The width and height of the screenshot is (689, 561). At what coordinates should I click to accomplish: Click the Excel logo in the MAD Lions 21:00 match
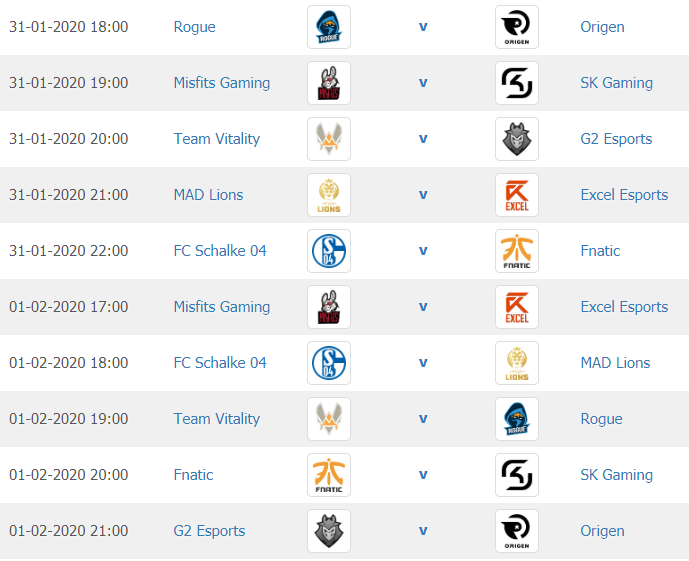point(517,195)
